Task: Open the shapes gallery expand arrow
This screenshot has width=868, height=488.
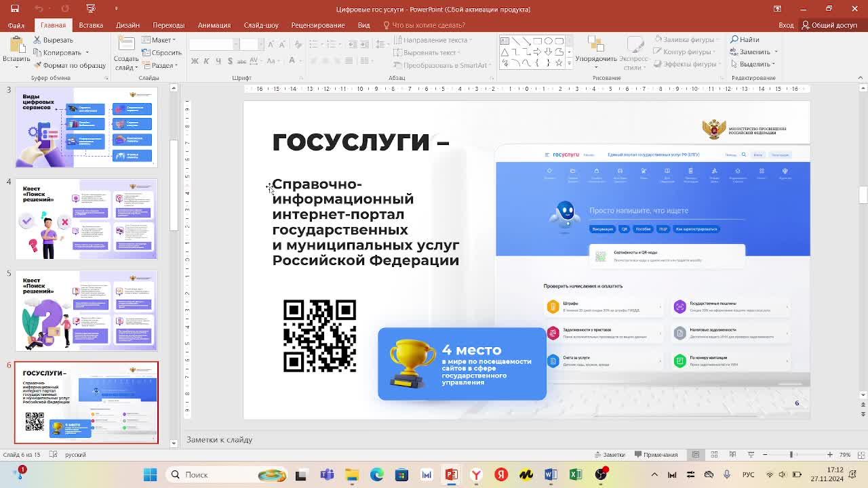Action: tap(568, 64)
